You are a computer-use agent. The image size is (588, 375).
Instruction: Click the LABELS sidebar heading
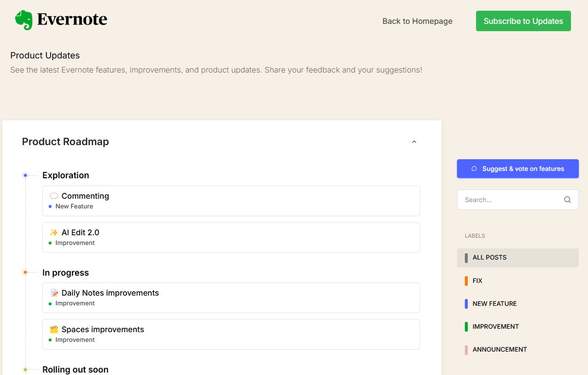[475, 236]
